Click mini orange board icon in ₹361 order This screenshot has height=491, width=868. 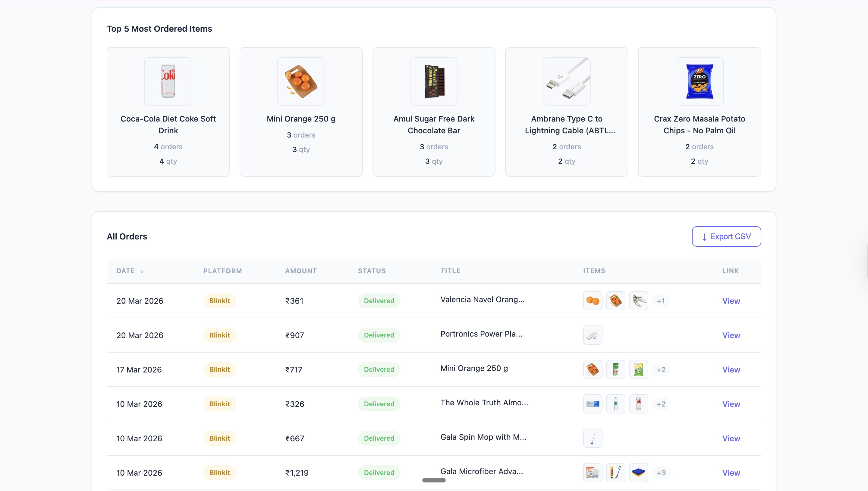[615, 301]
